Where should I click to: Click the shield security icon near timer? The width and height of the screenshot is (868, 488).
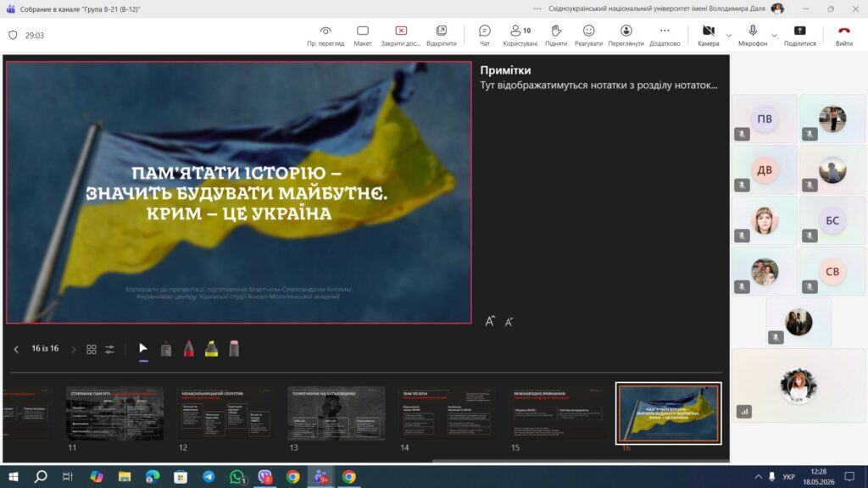click(13, 35)
